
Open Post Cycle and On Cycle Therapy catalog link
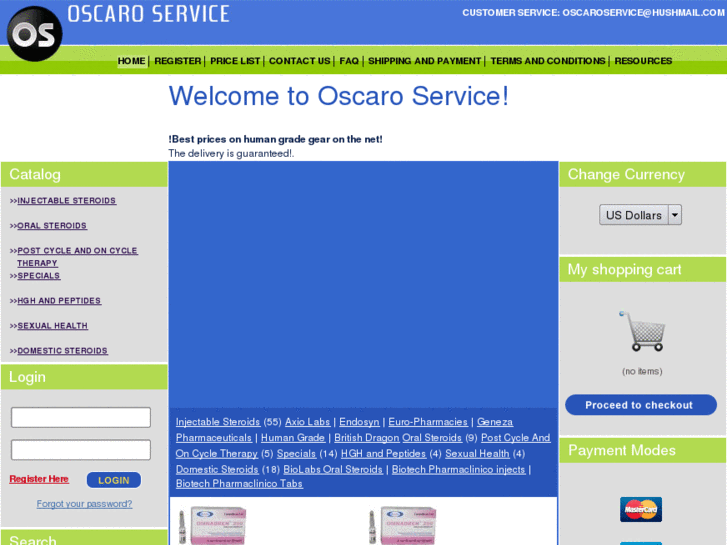(77, 256)
